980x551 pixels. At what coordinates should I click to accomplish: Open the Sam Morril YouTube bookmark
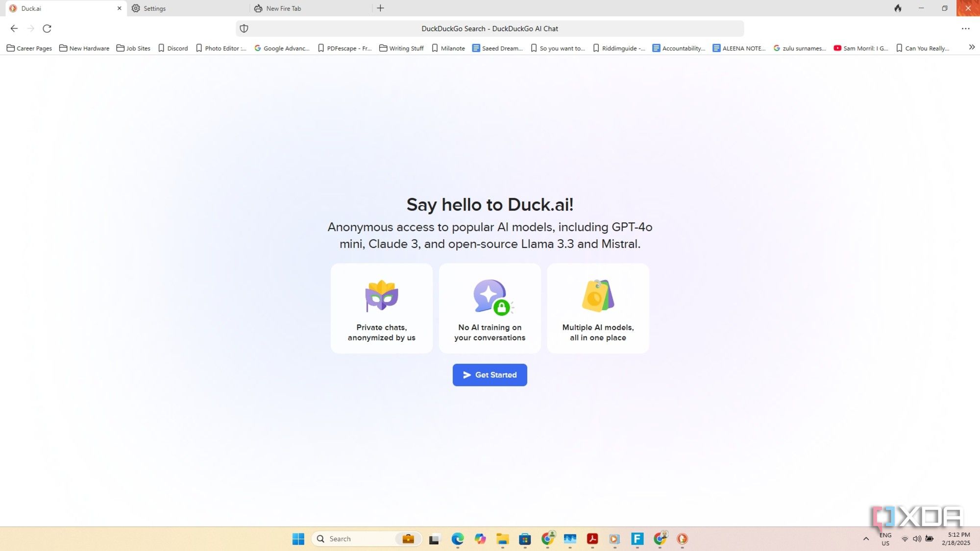(x=861, y=48)
